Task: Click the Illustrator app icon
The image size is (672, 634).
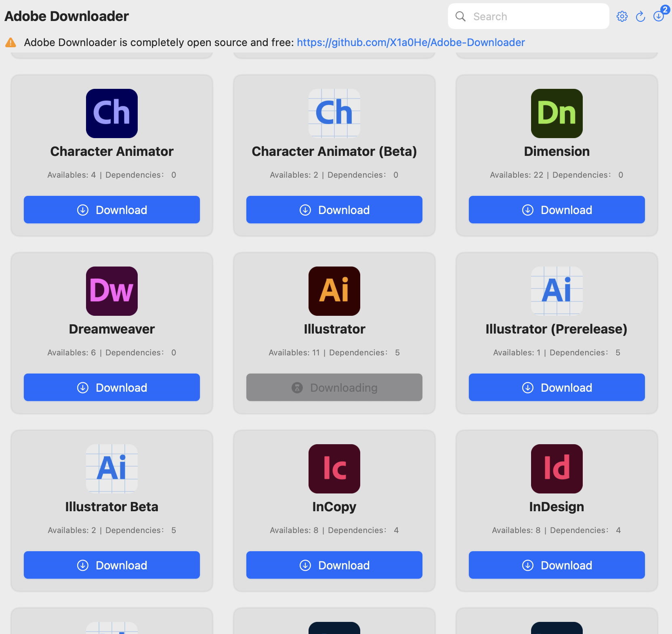Action: pos(334,291)
